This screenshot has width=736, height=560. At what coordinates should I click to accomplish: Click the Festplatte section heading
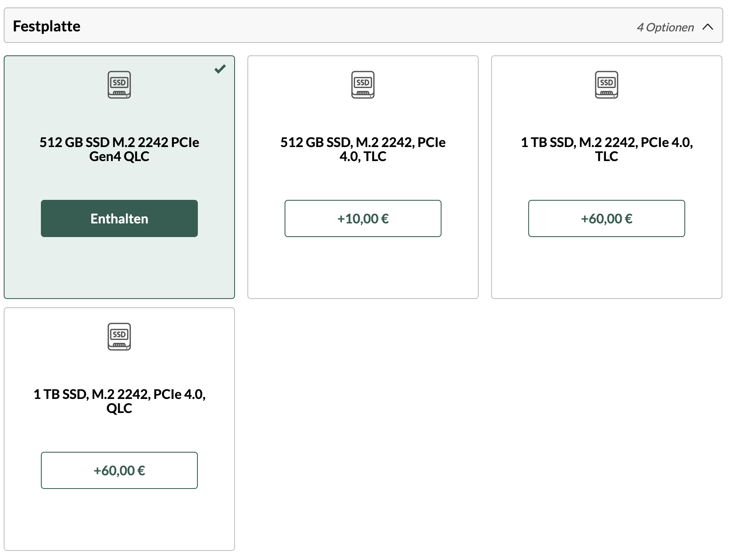pyautogui.click(x=47, y=26)
